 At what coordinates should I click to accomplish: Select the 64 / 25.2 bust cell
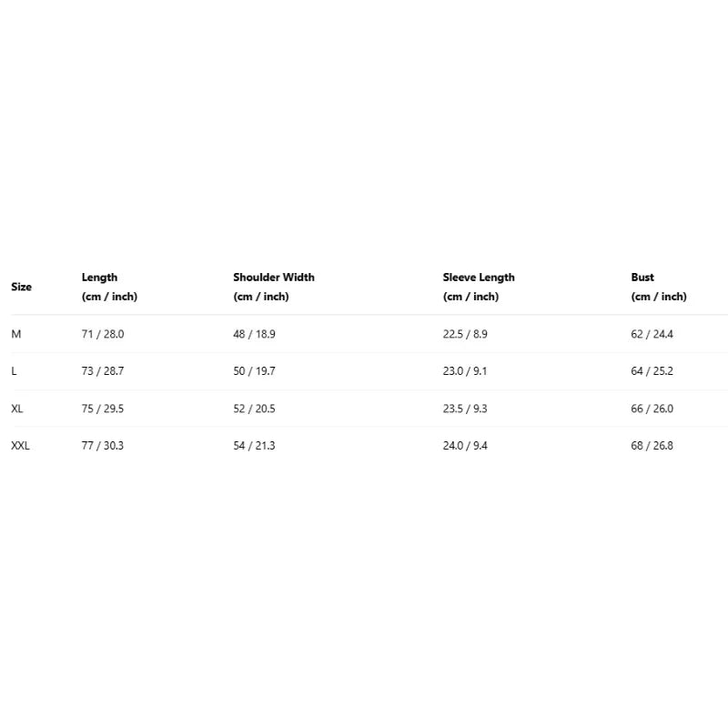652,371
